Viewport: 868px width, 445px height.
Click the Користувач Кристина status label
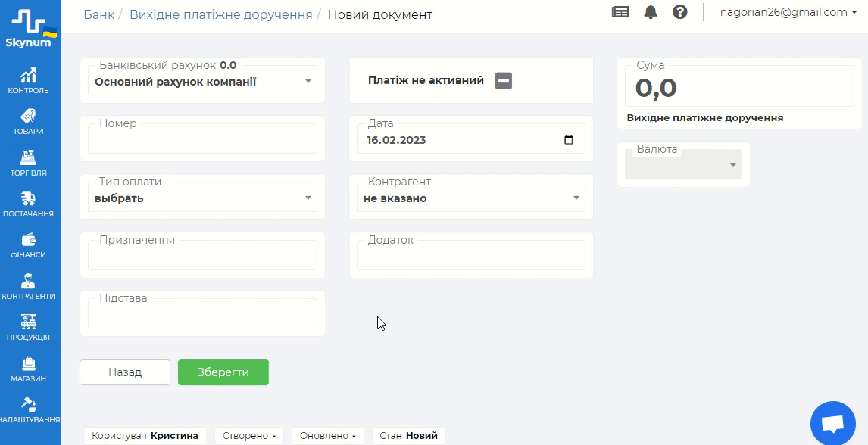(145, 436)
